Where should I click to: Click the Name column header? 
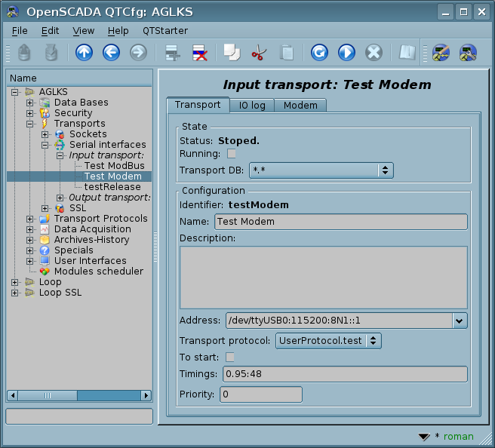tap(79, 78)
